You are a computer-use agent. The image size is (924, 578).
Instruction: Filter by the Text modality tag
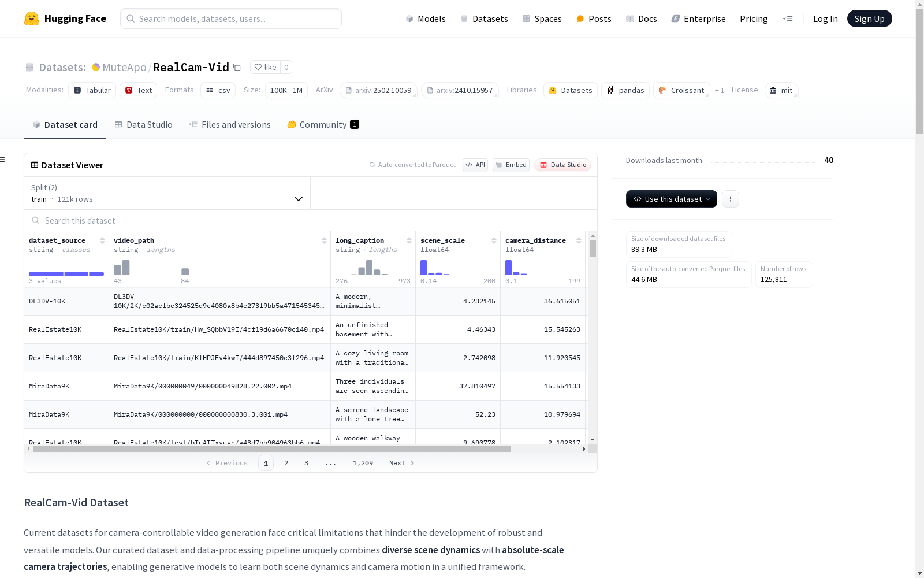click(x=139, y=90)
